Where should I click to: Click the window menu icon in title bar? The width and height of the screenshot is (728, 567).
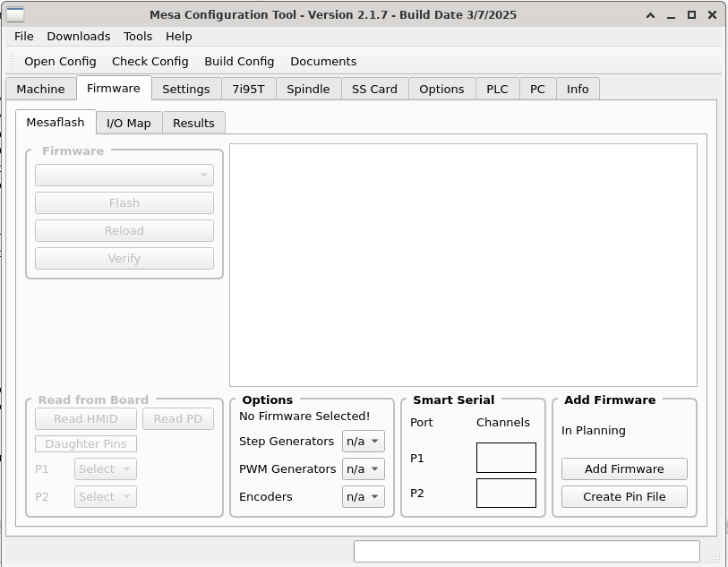(15, 14)
